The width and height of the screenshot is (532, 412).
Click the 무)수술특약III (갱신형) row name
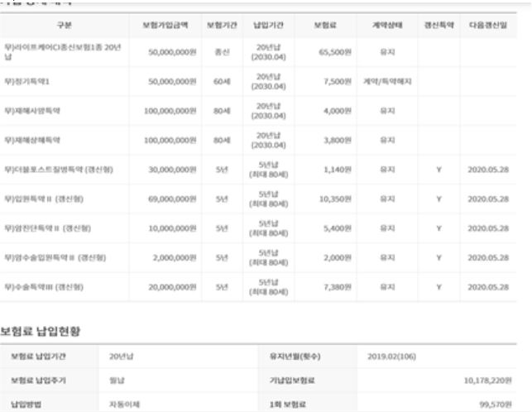coord(44,287)
